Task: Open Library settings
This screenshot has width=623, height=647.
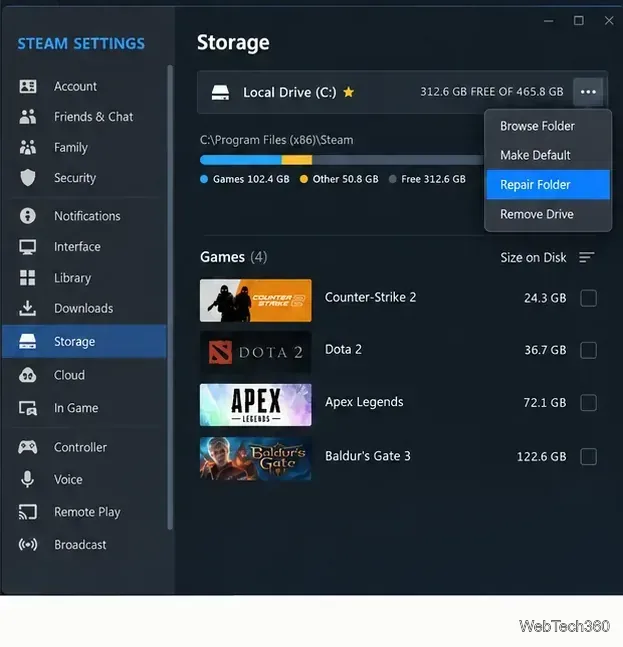Action: click(x=85, y=278)
